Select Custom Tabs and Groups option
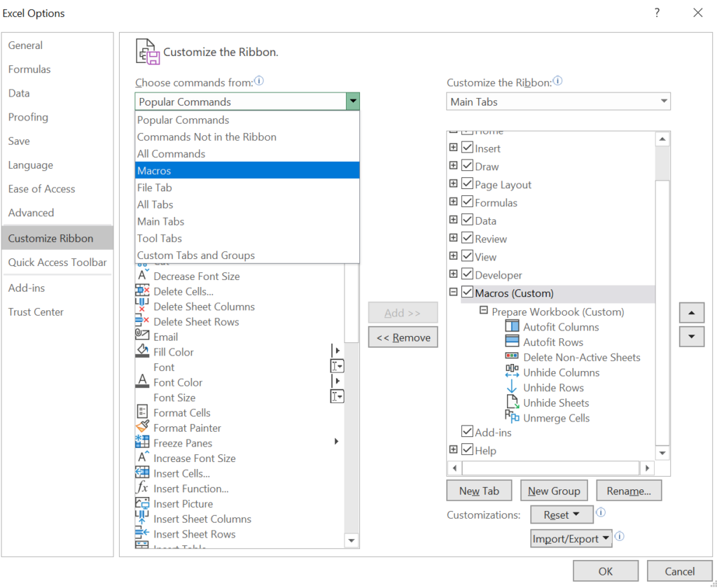The width and height of the screenshot is (717, 588). (x=247, y=255)
